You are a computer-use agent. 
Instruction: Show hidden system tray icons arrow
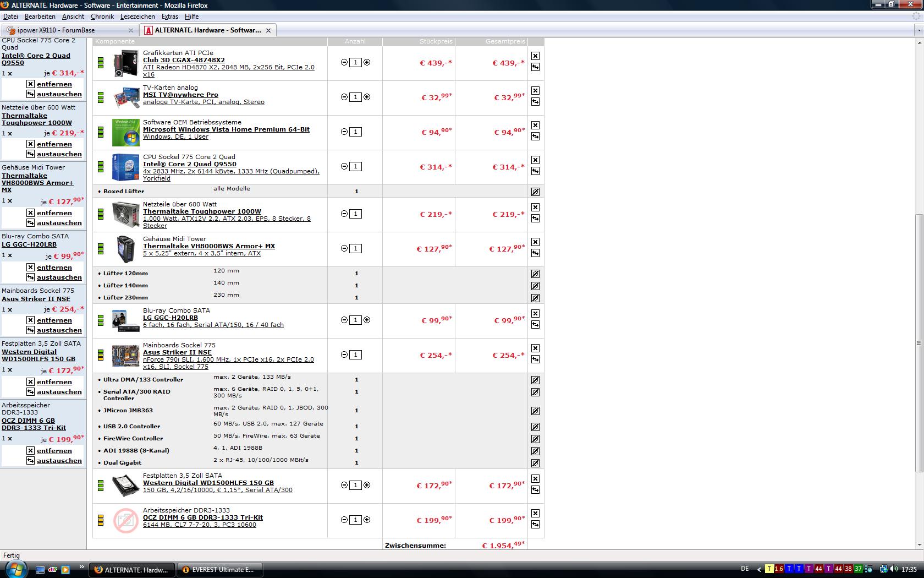(x=759, y=569)
